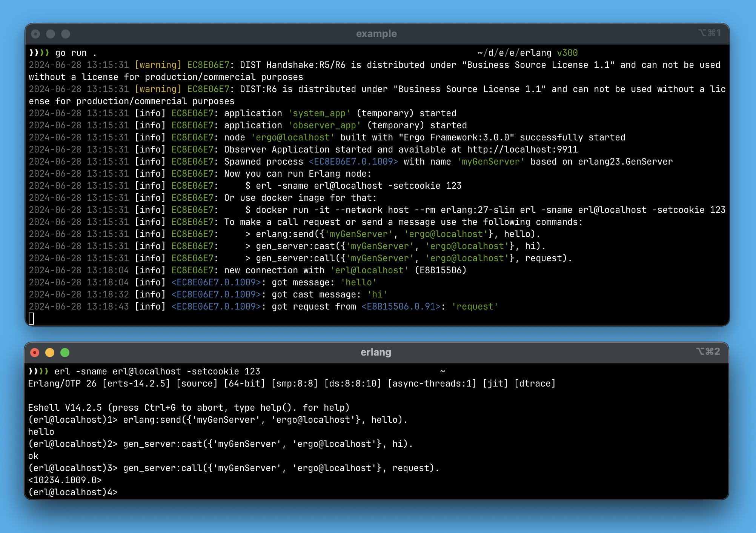The image size is (756, 533).
Task: Click 'myGenServer' name in Spawned process line
Action: tap(490, 162)
